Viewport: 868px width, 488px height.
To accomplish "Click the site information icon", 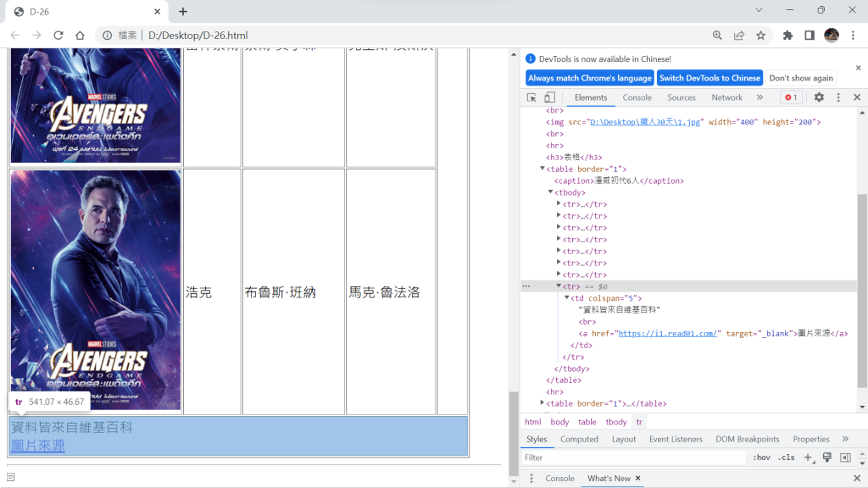I will (107, 36).
